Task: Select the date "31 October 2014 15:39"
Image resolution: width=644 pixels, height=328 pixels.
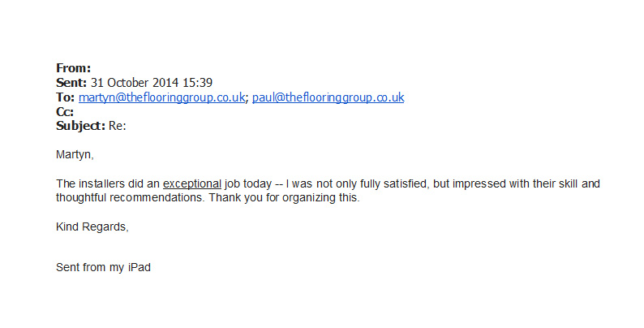Action: coord(152,83)
